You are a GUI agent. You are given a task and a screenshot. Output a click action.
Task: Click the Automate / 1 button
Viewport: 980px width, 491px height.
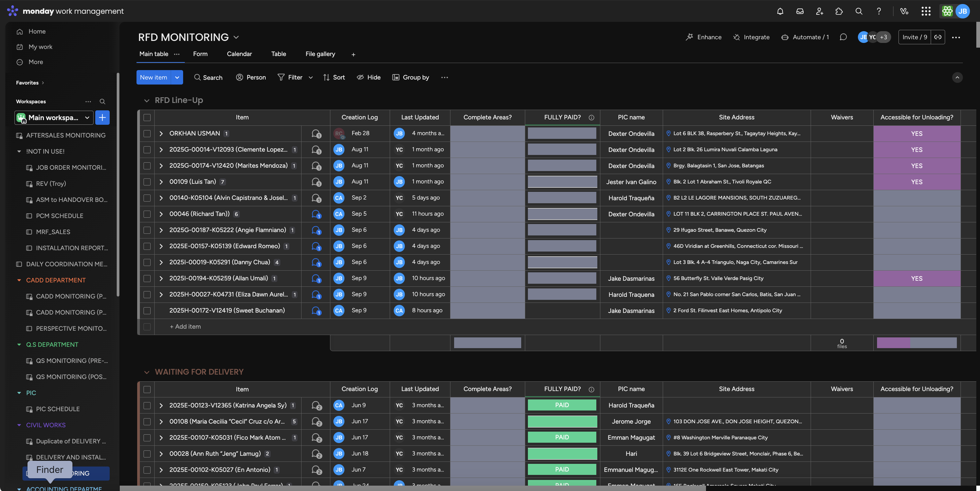click(805, 37)
